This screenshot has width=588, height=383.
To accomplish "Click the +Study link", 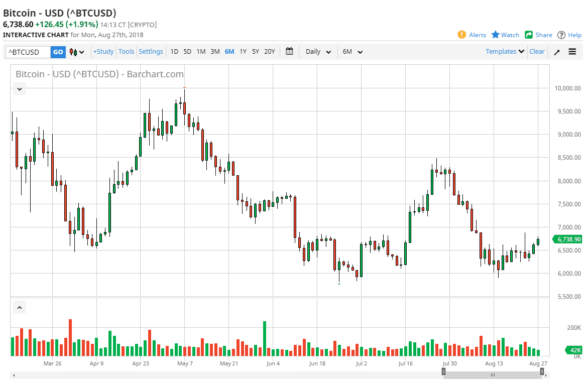I will [x=103, y=51].
